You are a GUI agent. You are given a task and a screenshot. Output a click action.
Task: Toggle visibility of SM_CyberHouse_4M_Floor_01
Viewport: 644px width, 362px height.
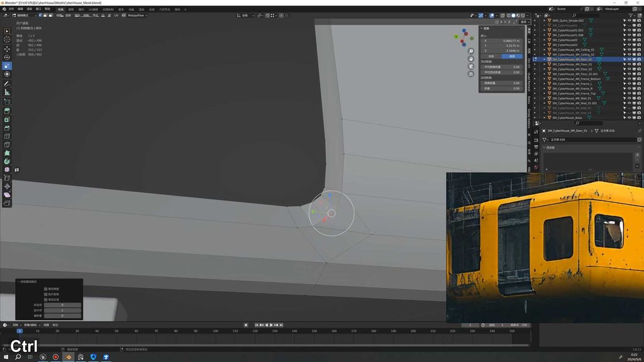coord(629,64)
